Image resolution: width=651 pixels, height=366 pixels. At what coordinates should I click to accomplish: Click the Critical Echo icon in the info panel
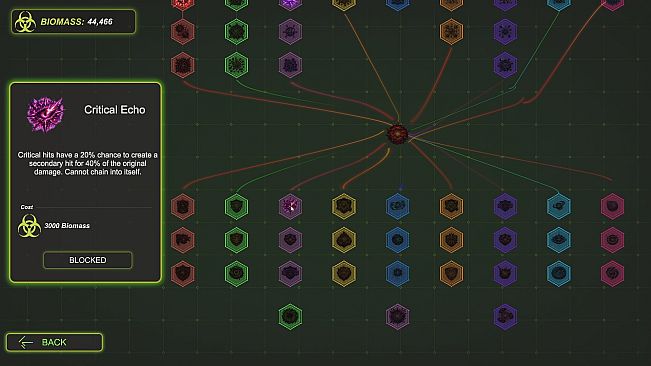click(x=46, y=115)
